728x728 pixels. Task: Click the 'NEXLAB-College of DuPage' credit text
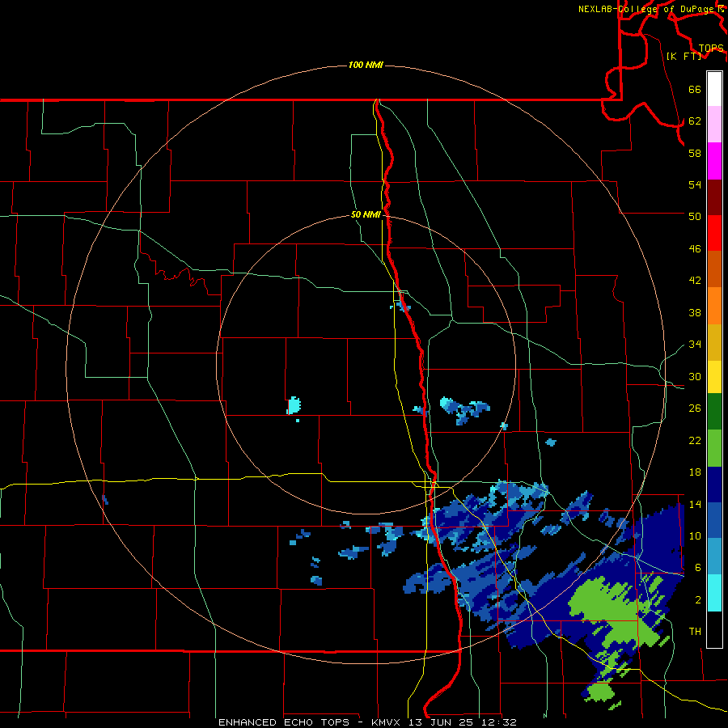coord(645,9)
